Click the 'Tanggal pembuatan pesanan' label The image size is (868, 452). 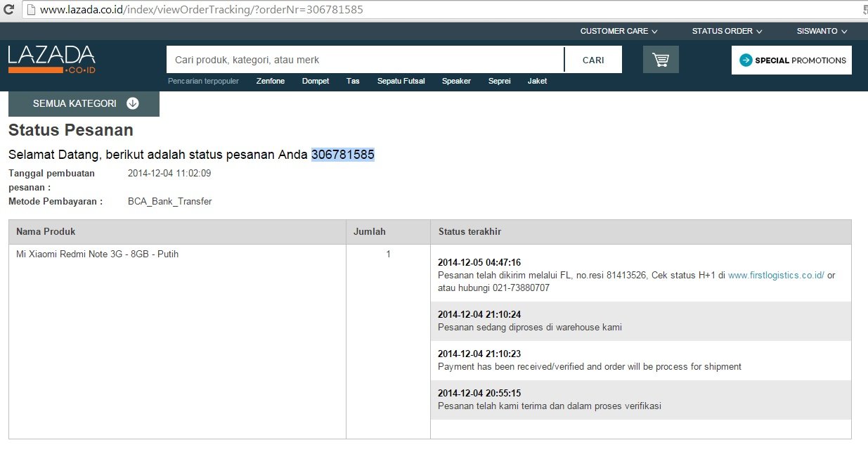click(50, 180)
